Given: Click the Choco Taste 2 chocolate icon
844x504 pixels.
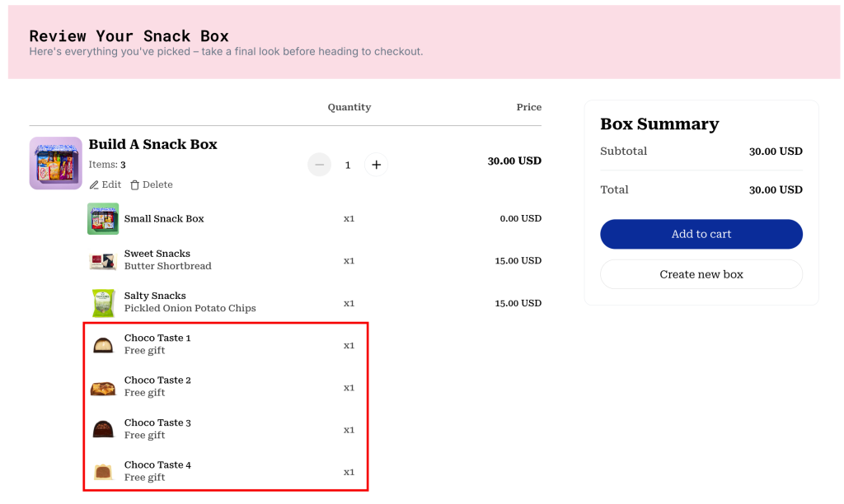Looking at the screenshot, I should pos(103,388).
